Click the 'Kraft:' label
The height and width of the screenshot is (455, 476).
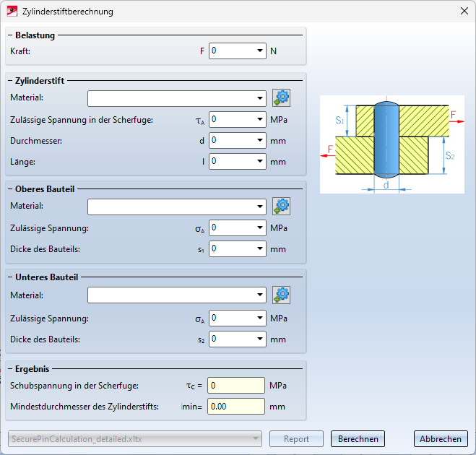click(20, 51)
